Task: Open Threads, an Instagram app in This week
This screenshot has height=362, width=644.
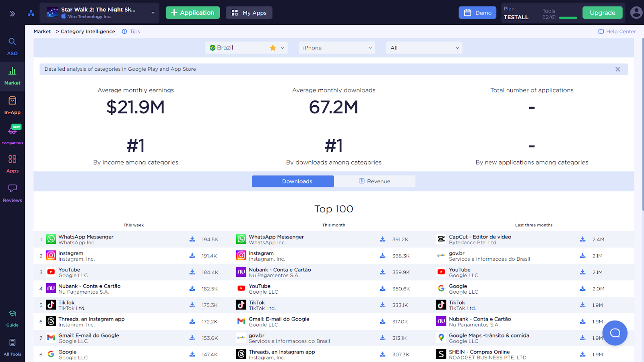Action: point(91,319)
